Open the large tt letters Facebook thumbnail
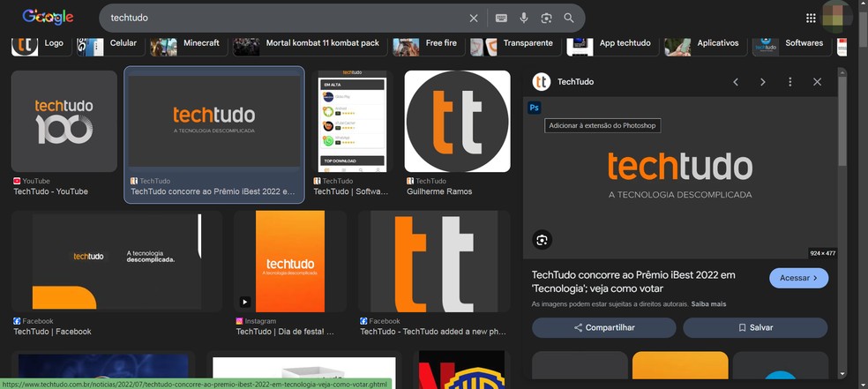The width and height of the screenshot is (868, 389). [x=434, y=261]
